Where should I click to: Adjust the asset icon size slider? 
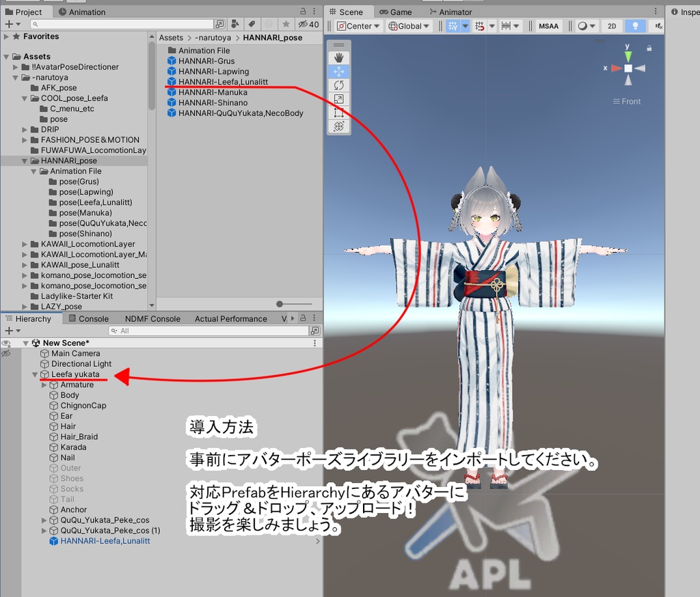[280, 304]
